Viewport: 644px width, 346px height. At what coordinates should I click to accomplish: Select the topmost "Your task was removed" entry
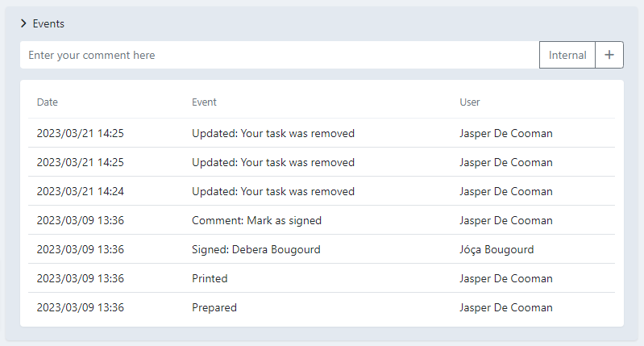pyautogui.click(x=272, y=133)
